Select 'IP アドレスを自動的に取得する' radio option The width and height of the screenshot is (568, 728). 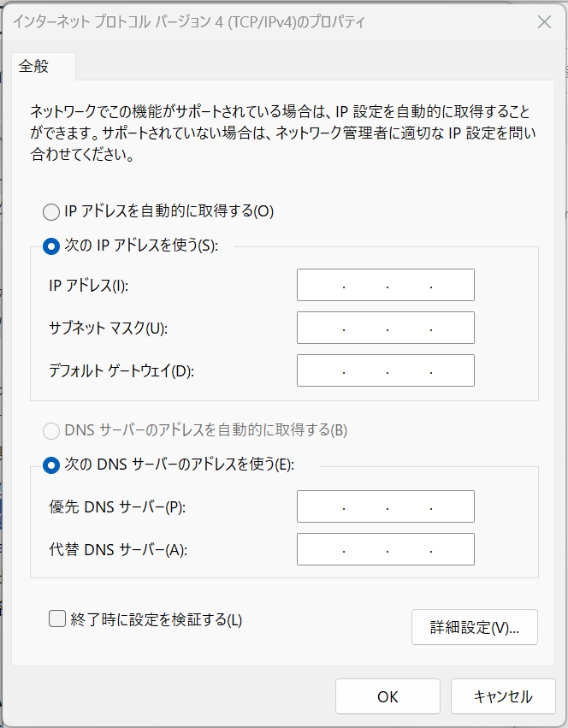[x=51, y=210]
